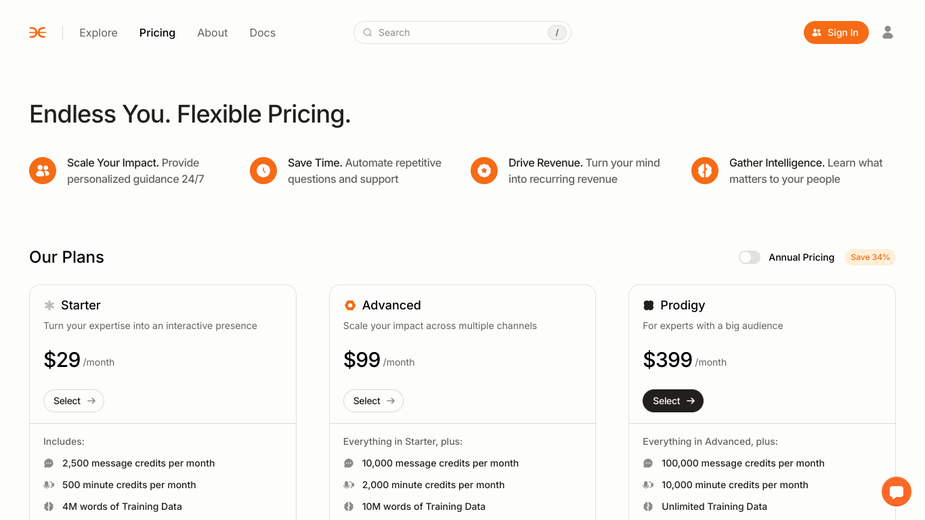Click the Prodigy plan black icon
Viewport: 925px width, 520px height.
click(648, 305)
